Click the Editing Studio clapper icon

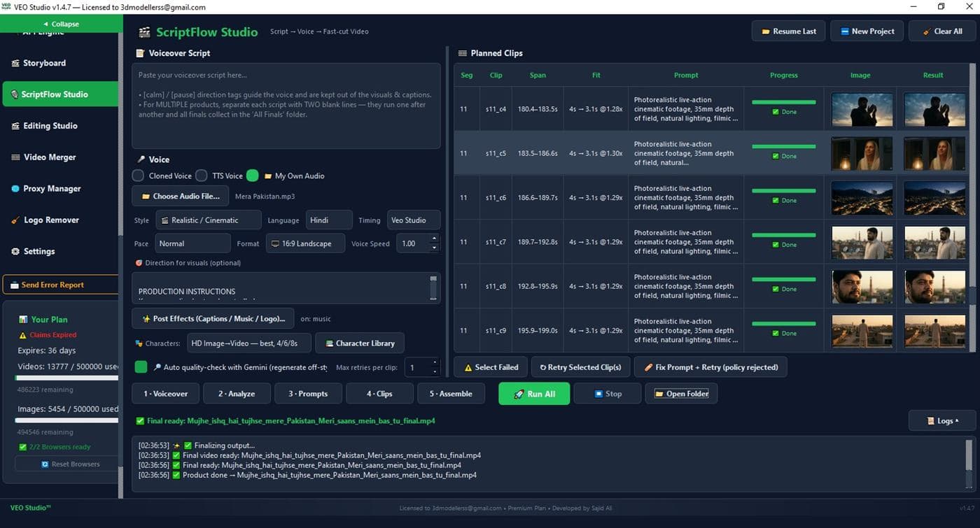[15, 126]
